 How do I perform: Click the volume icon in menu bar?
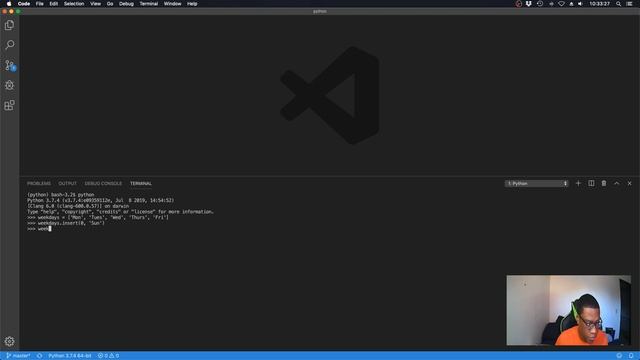tap(580, 4)
